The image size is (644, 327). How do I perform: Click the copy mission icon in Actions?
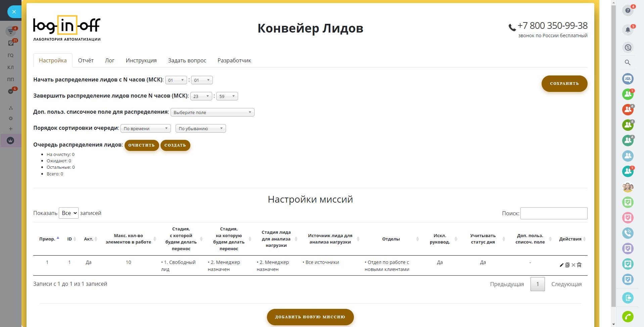[x=567, y=265]
